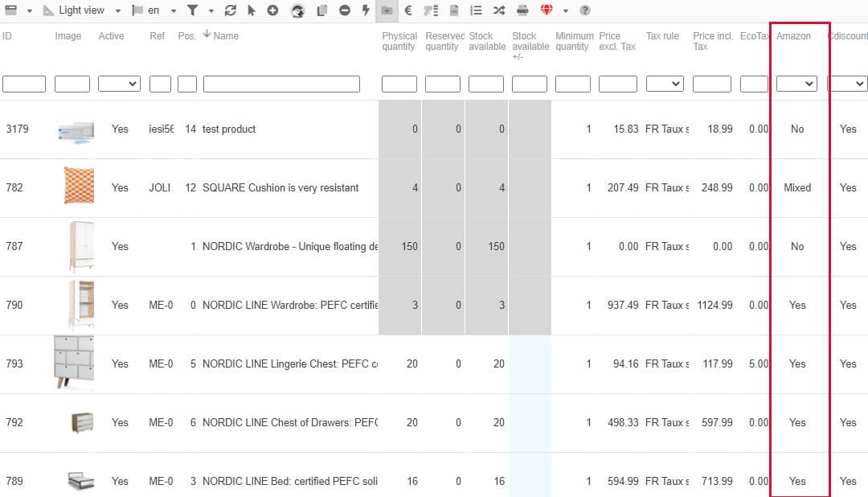Delete product with the minus circle icon
This screenshot has width=868, height=497.
pyautogui.click(x=344, y=10)
